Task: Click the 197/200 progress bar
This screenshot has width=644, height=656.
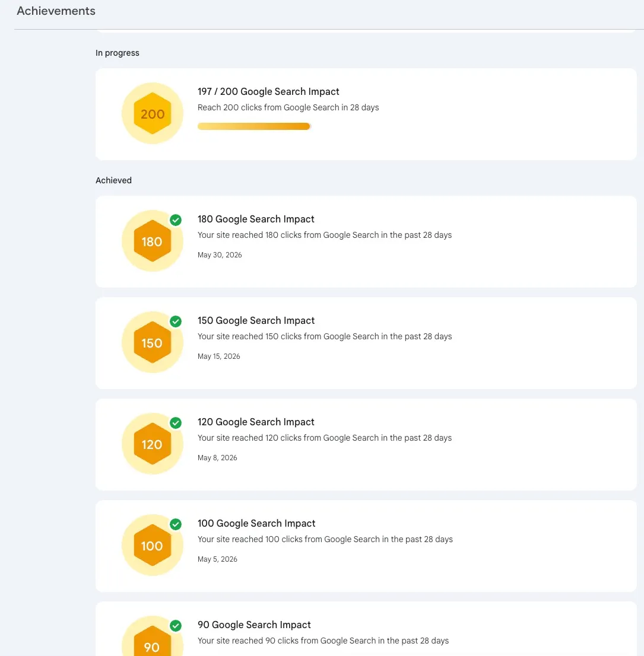Action: 254,126
